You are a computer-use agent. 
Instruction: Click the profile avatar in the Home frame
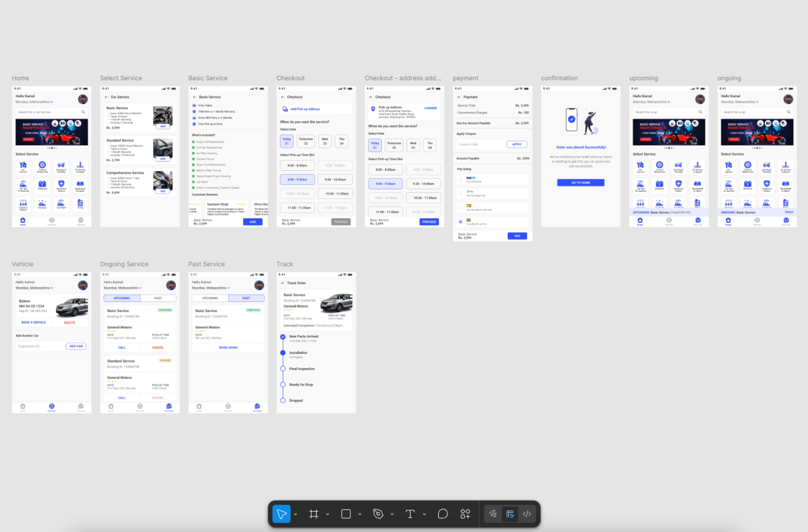point(83,99)
